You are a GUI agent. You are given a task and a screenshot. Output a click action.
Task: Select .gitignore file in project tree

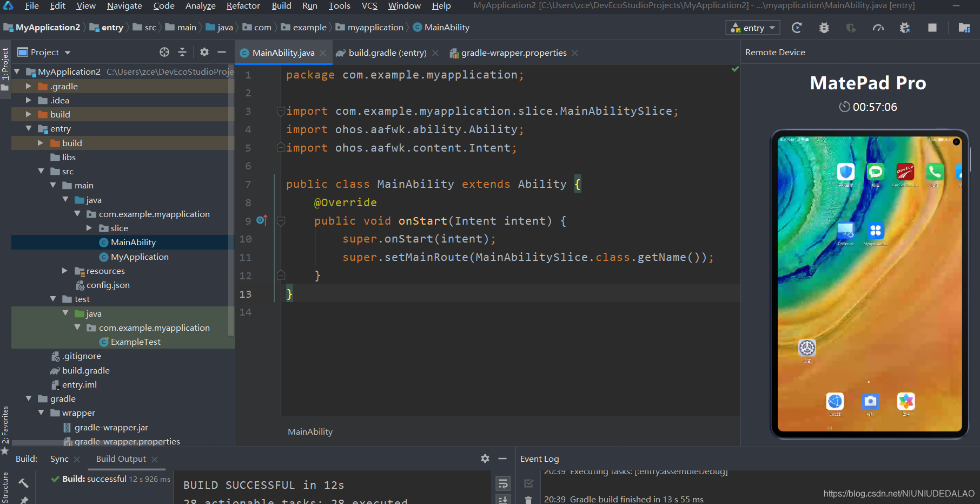(x=82, y=356)
